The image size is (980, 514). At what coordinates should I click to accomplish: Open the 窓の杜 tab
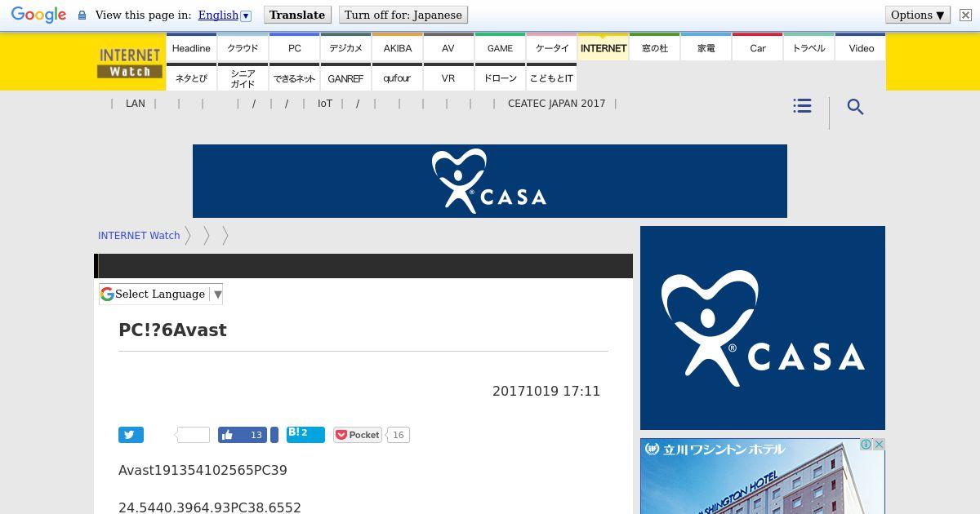coord(654,47)
